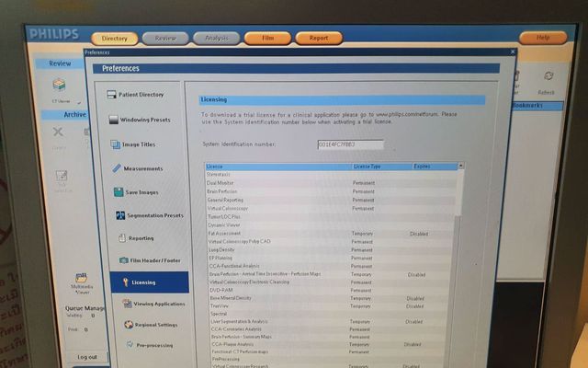Open the Report tab

click(319, 38)
